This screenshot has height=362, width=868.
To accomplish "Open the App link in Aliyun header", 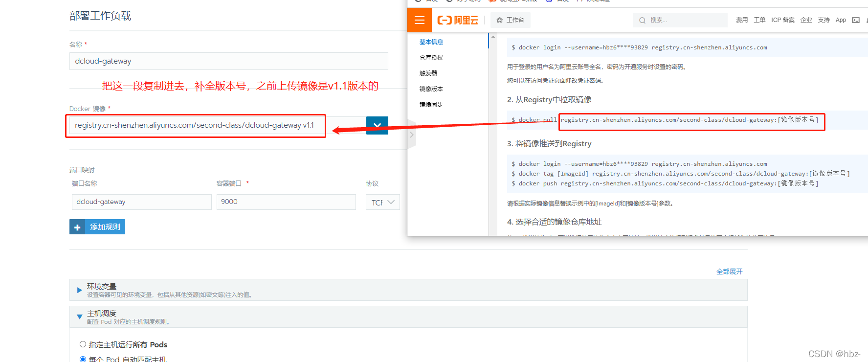I will (841, 20).
